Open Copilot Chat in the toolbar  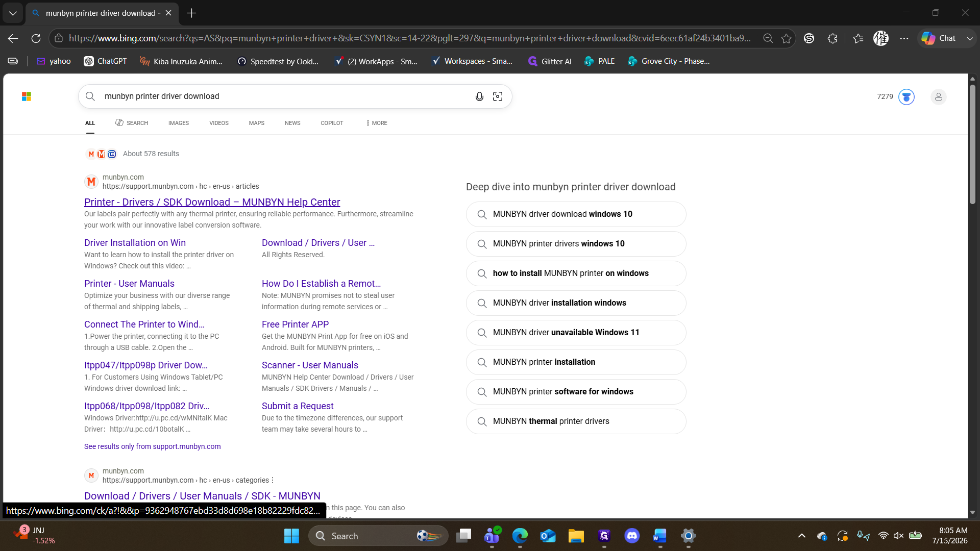(938, 38)
